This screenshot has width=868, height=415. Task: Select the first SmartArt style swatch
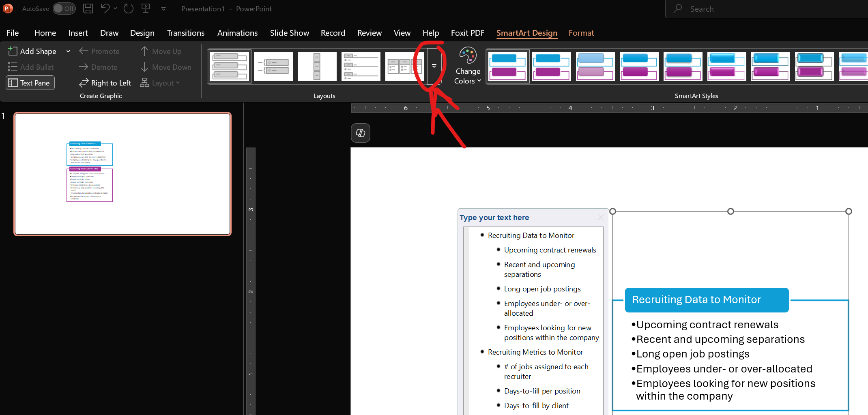(507, 66)
